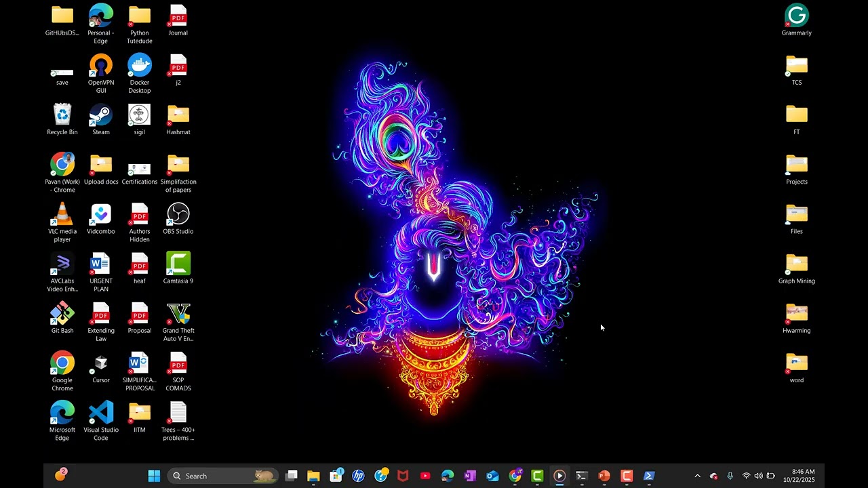Launch Google Chrome desktop shortcut
Image resolution: width=868 pixels, height=488 pixels.
point(62,363)
